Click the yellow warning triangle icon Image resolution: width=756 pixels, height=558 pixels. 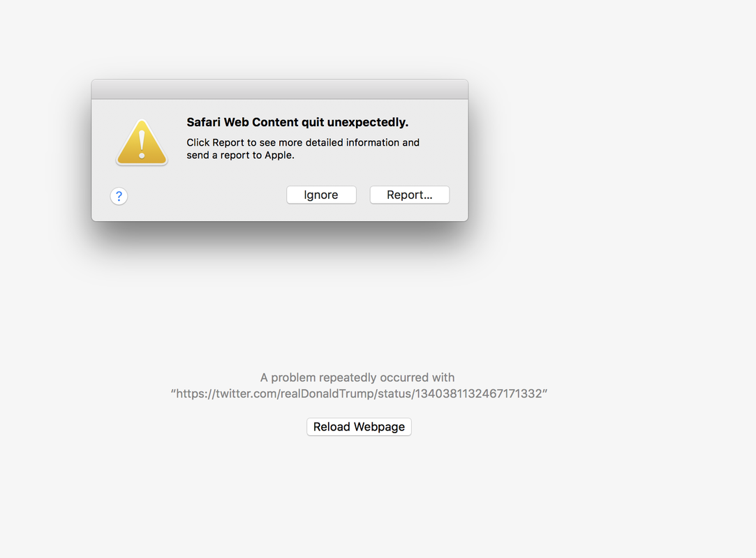142,142
